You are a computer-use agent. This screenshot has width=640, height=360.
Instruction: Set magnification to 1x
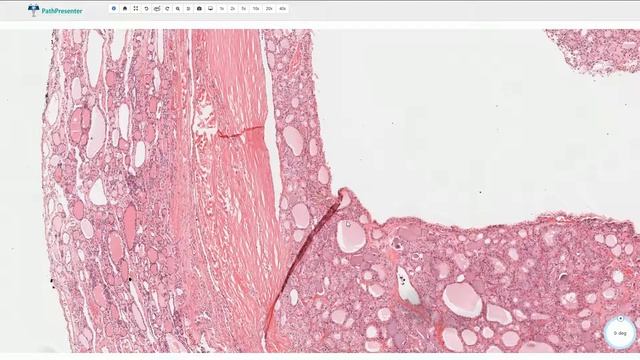pyautogui.click(x=222, y=9)
